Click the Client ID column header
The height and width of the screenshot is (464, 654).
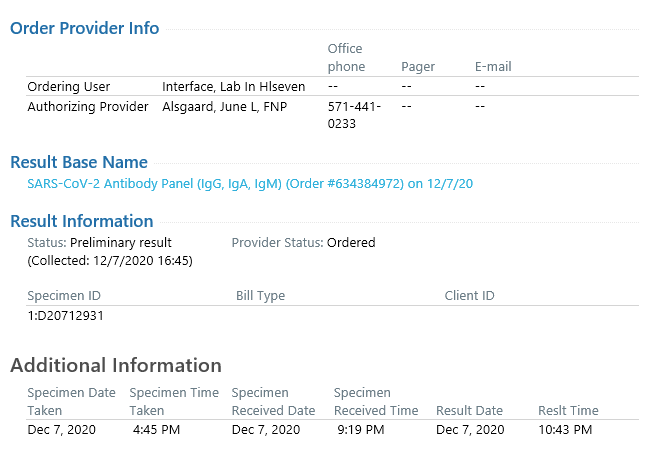tap(469, 295)
